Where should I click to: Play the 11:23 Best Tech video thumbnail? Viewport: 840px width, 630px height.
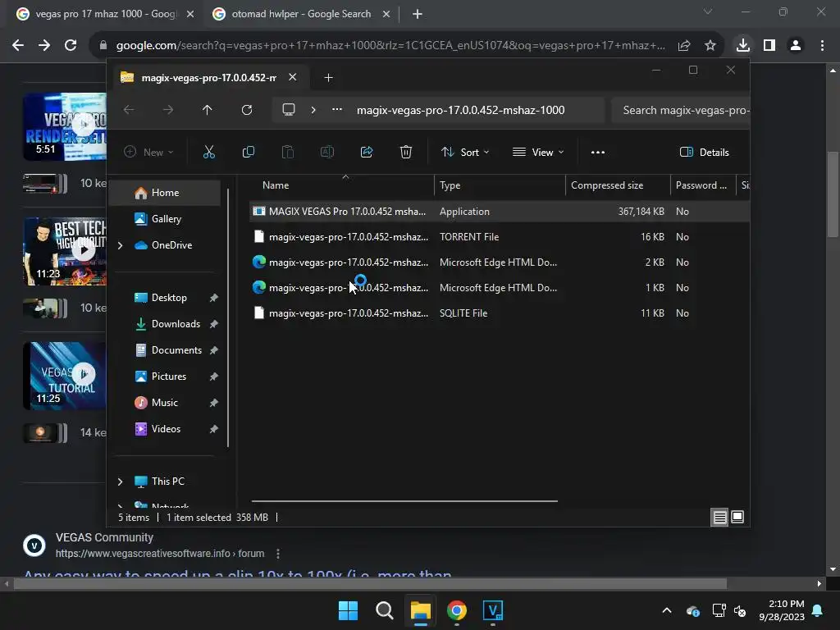(x=65, y=251)
